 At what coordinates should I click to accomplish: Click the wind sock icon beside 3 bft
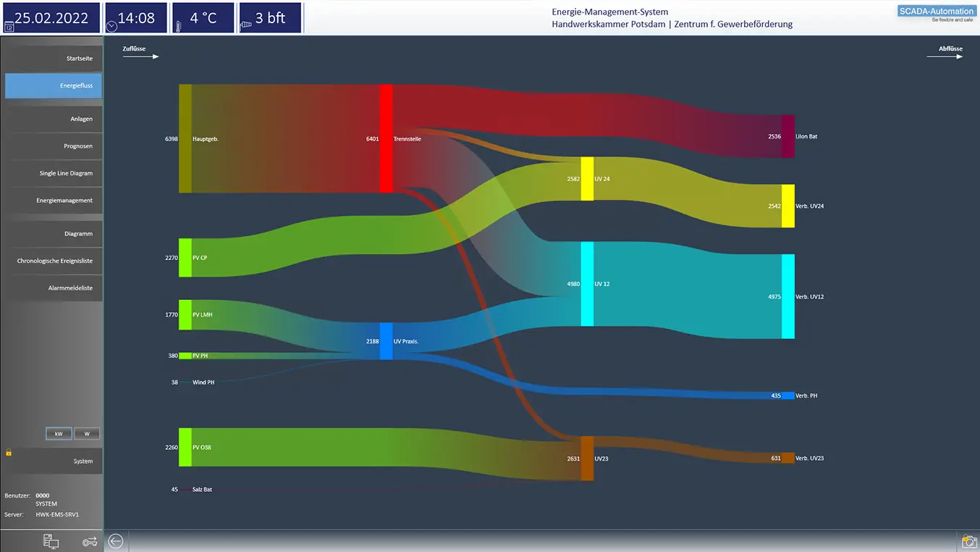point(246,25)
